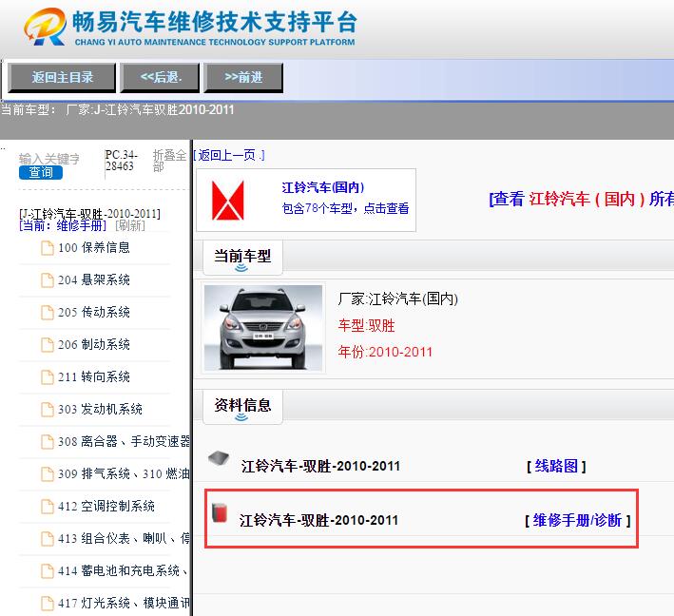Click 返回上一页 link
Image resolution: width=674 pixels, height=616 pixels.
tap(229, 155)
